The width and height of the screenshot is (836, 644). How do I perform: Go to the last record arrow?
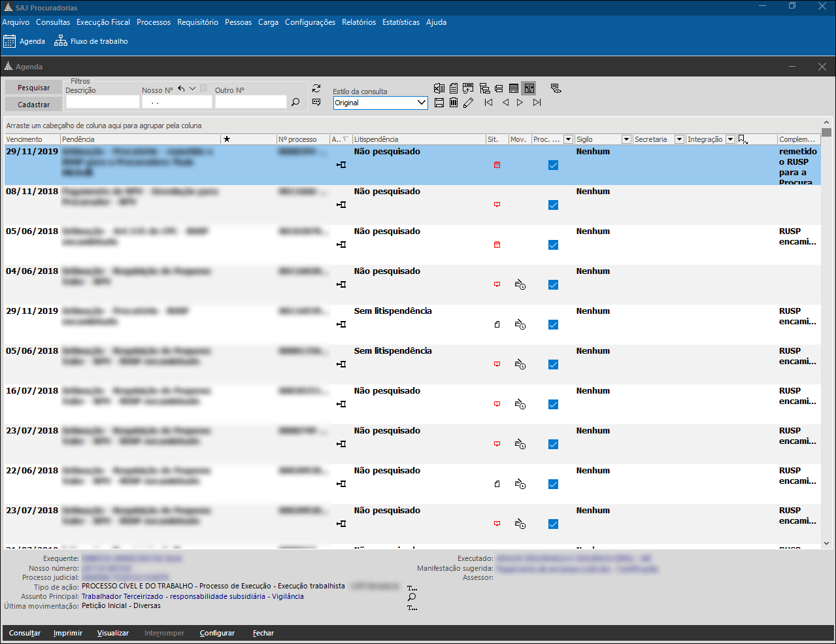tap(537, 103)
